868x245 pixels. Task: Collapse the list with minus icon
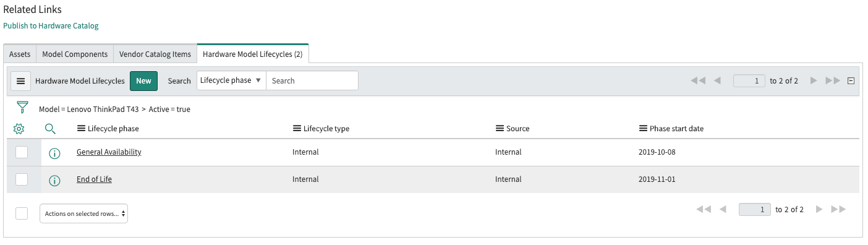pos(851,81)
